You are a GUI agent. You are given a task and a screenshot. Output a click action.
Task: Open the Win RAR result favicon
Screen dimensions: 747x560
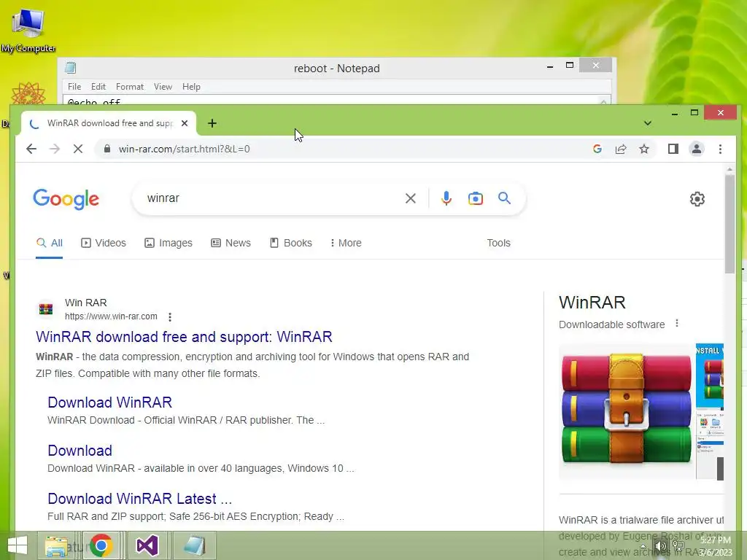pyautogui.click(x=46, y=309)
